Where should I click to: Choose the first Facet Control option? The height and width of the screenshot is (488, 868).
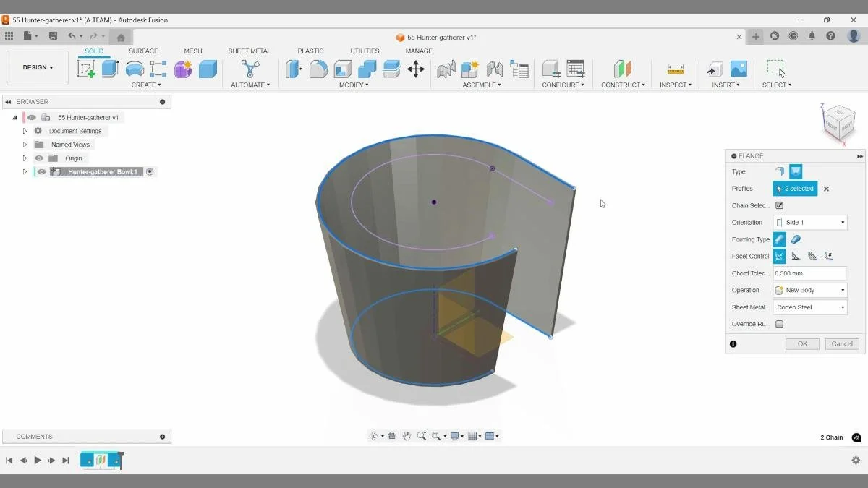point(779,255)
